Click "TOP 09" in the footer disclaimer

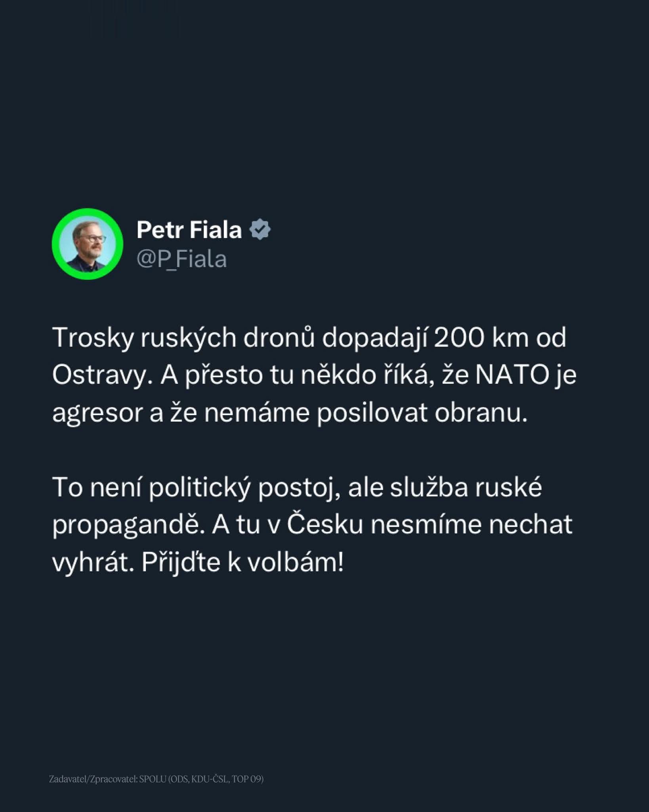pyautogui.click(x=246, y=779)
